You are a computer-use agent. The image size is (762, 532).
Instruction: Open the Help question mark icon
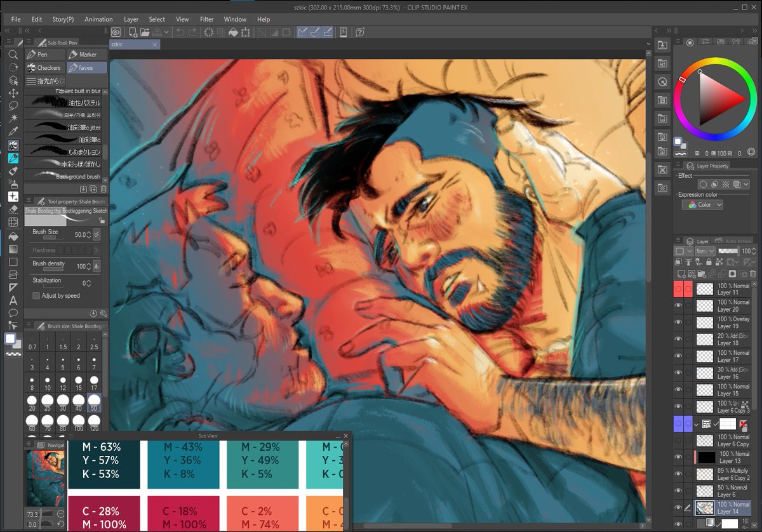click(x=360, y=32)
